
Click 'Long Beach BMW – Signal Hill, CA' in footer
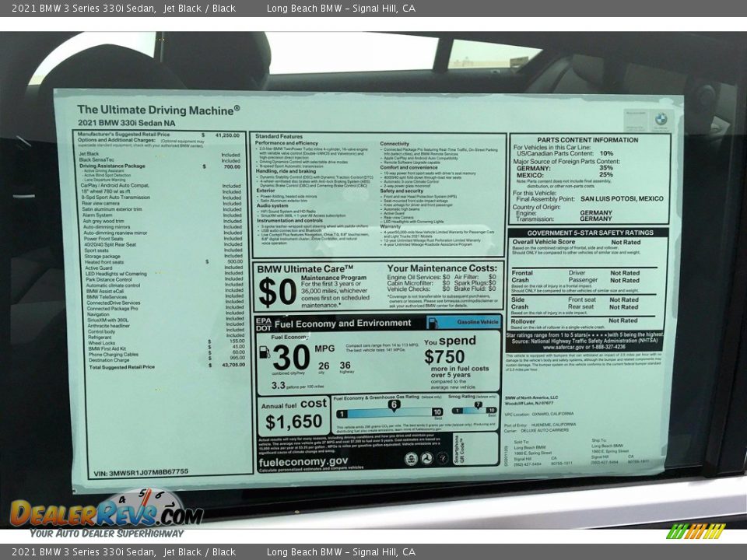341,552
